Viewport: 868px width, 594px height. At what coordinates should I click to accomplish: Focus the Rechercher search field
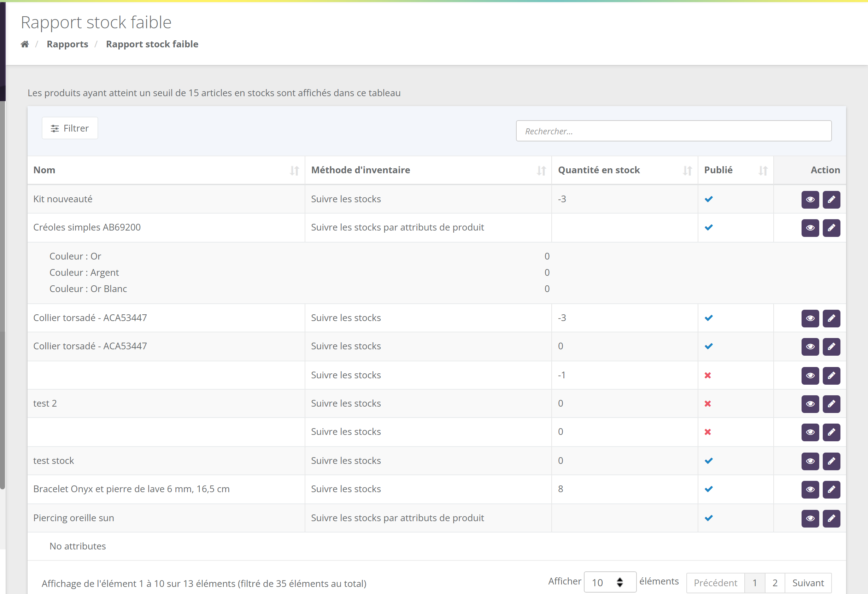pos(673,131)
